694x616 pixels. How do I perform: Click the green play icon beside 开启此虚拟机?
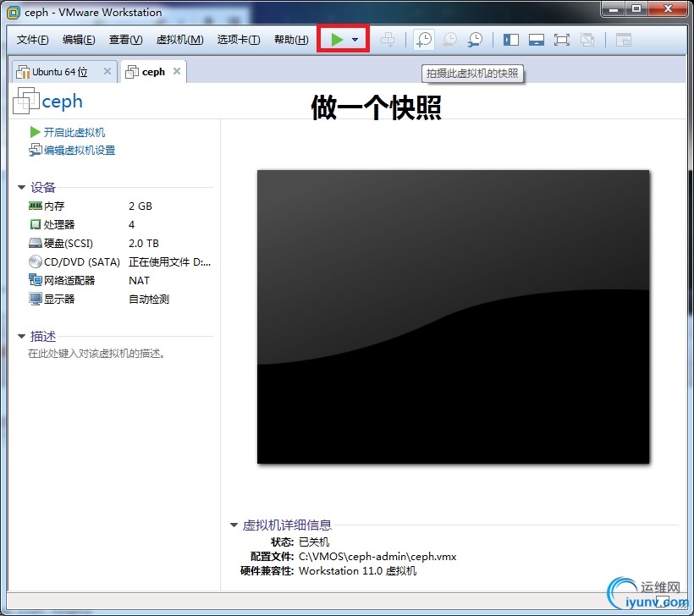pos(35,132)
